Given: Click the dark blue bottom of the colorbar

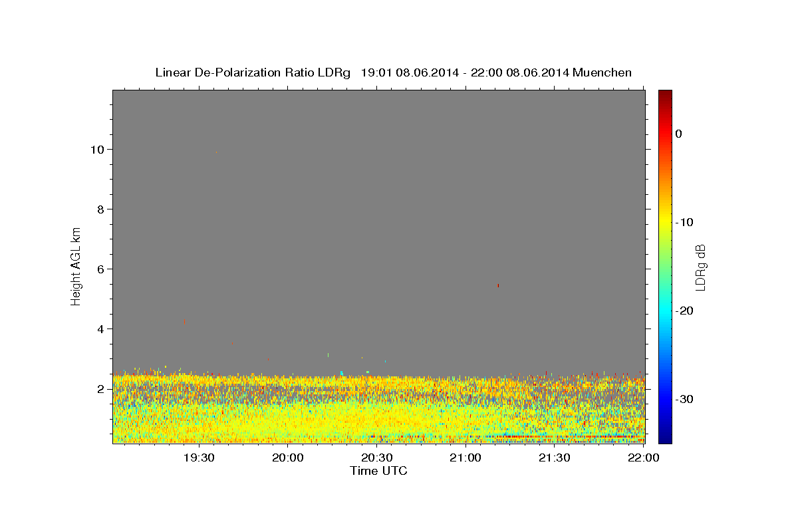Looking at the screenshot, I should tap(665, 439).
